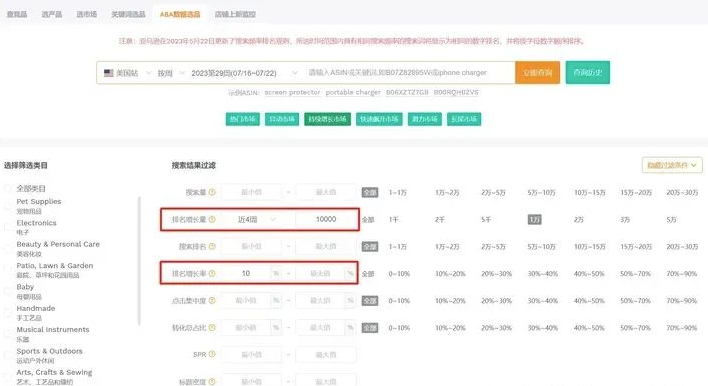Screen dimensions: 708x386
Task: Click the US flag icon in search bar
Action: pyautogui.click(x=108, y=73)
